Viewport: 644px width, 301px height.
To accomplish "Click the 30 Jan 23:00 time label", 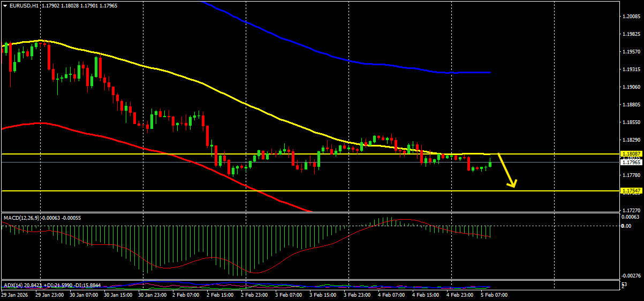I will point(152,295).
